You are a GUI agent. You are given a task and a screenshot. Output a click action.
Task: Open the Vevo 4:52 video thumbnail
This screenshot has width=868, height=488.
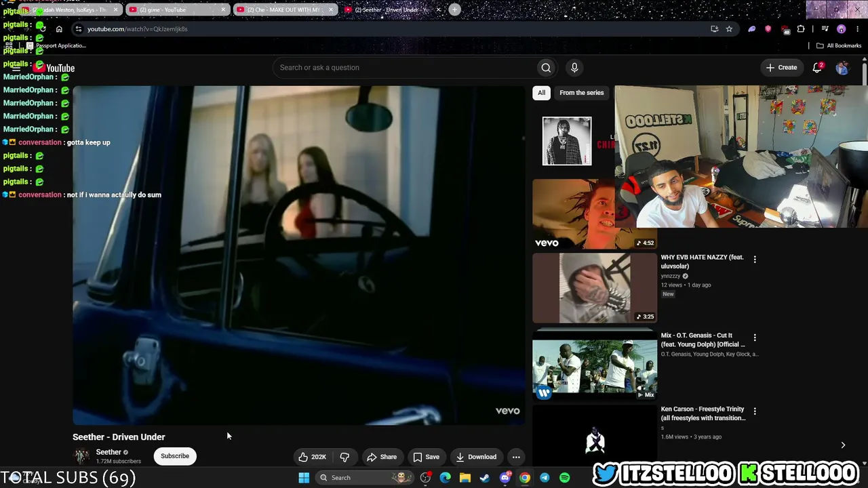pos(574,214)
